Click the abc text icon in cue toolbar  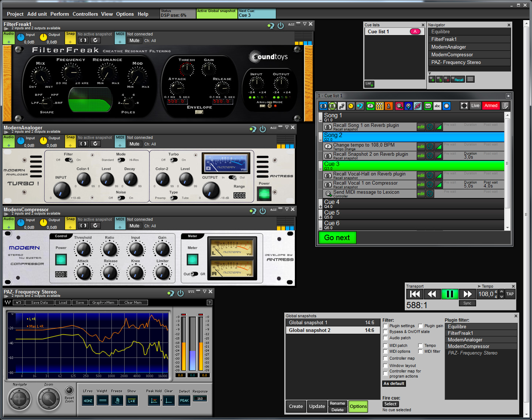tap(437, 106)
